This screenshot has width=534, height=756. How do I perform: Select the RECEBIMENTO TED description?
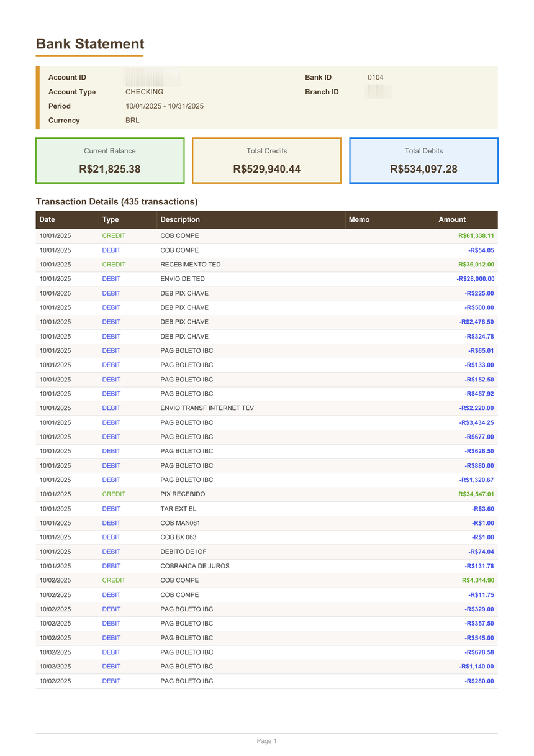pyautogui.click(x=191, y=265)
